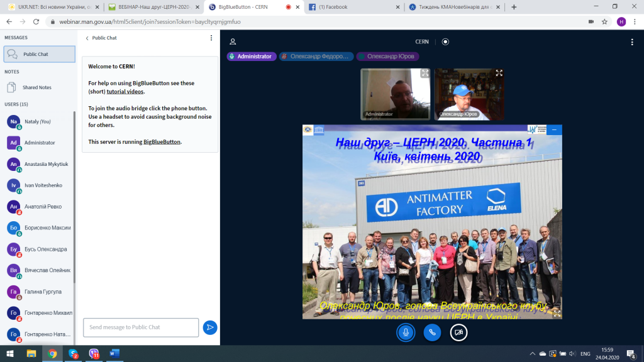
Task: Select the Administrator talking indicator
Action: coord(252,56)
